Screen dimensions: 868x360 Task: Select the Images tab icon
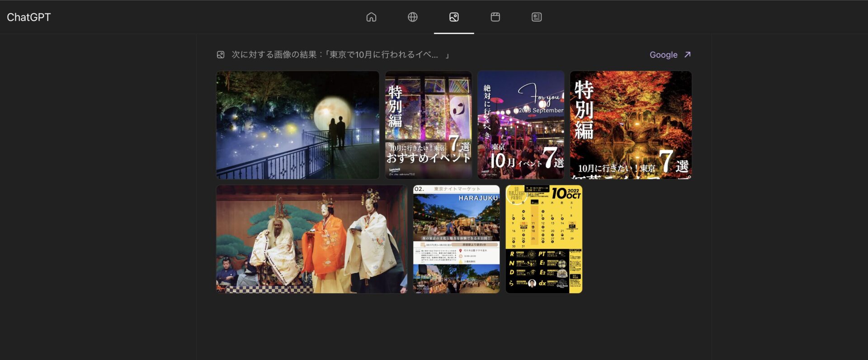point(454,17)
